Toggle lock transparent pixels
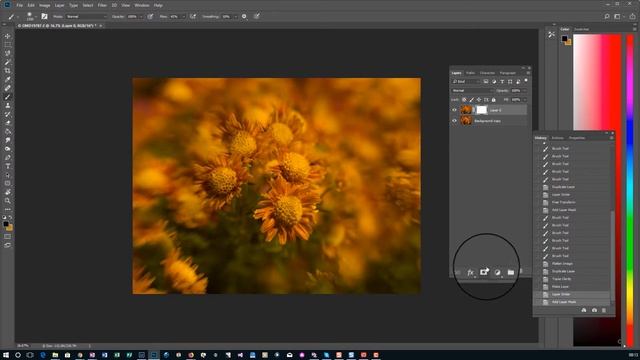 464,100
